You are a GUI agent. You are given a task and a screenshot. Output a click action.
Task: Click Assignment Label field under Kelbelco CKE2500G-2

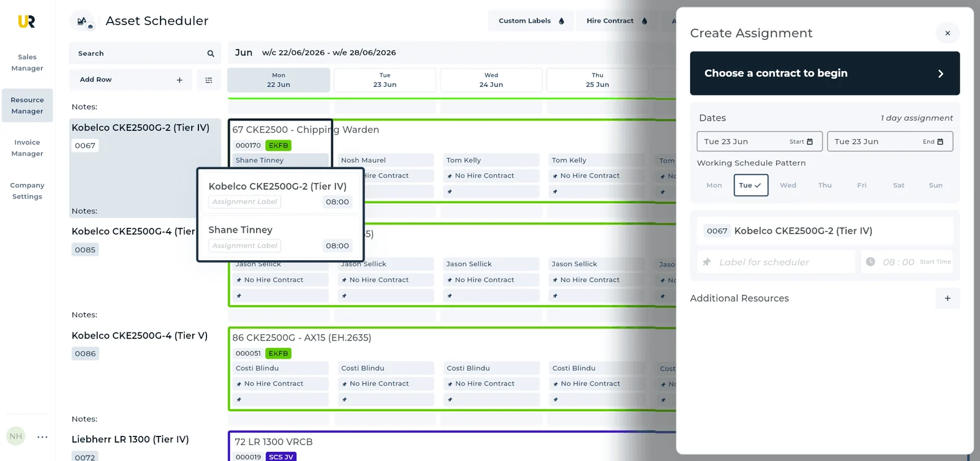point(245,202)
